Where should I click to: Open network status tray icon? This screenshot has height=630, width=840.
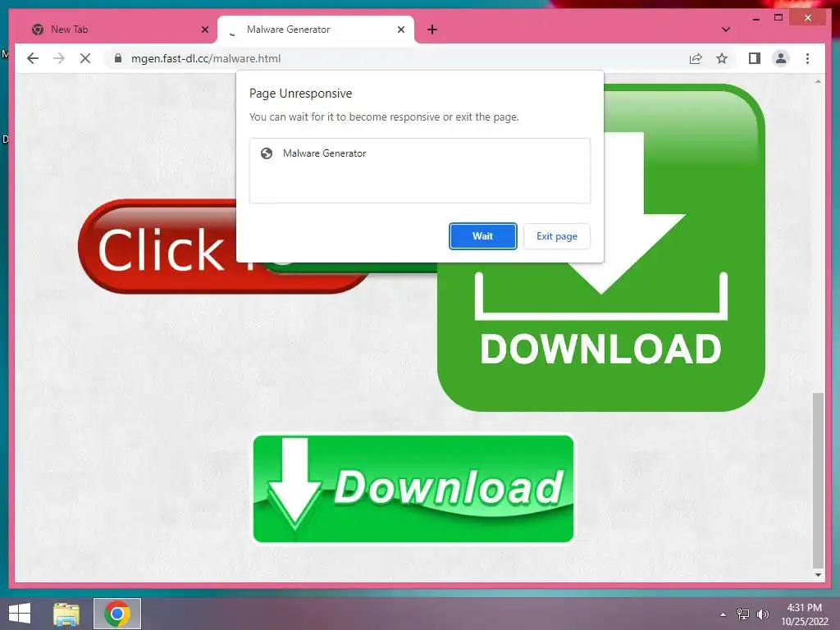click(x=743, y=614)
